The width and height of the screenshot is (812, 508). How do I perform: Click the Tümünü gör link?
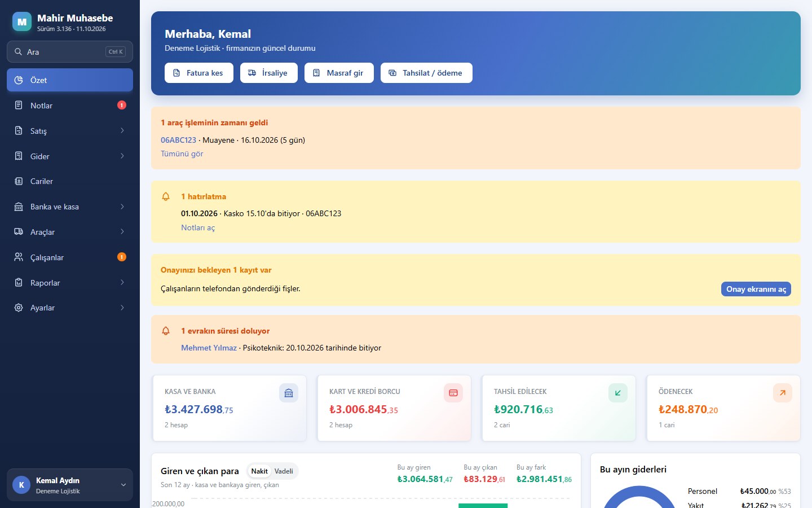click(182, 154)
